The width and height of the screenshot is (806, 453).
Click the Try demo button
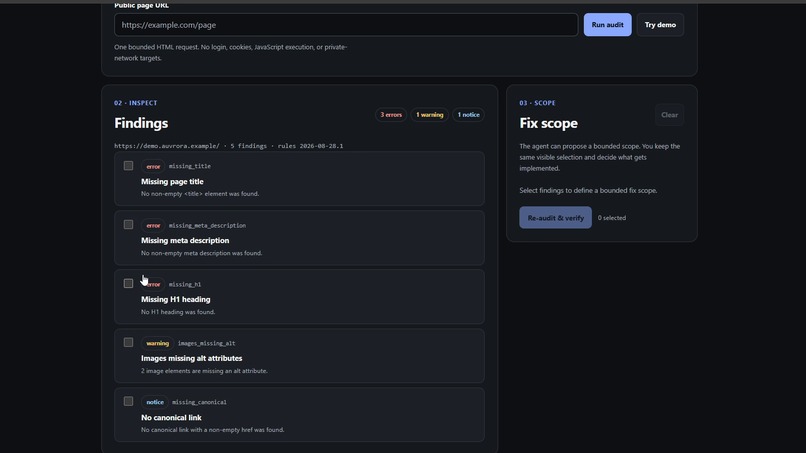tap(660, 25)
